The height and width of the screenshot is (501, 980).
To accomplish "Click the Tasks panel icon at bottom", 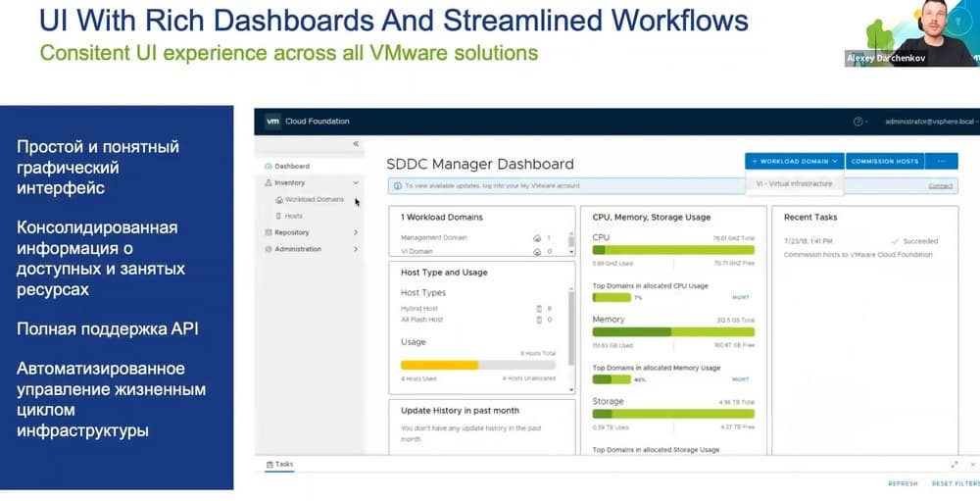I will coord(269,464).
